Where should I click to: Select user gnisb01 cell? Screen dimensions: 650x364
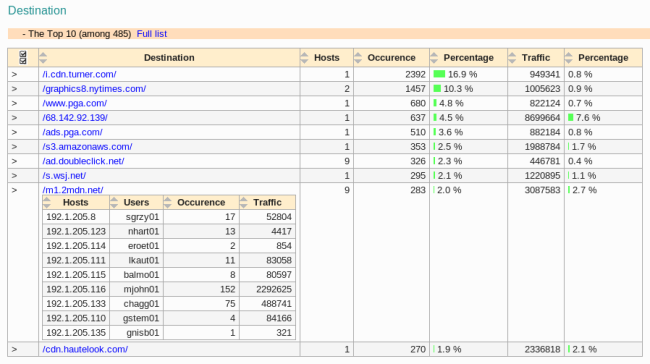(136, 333)
